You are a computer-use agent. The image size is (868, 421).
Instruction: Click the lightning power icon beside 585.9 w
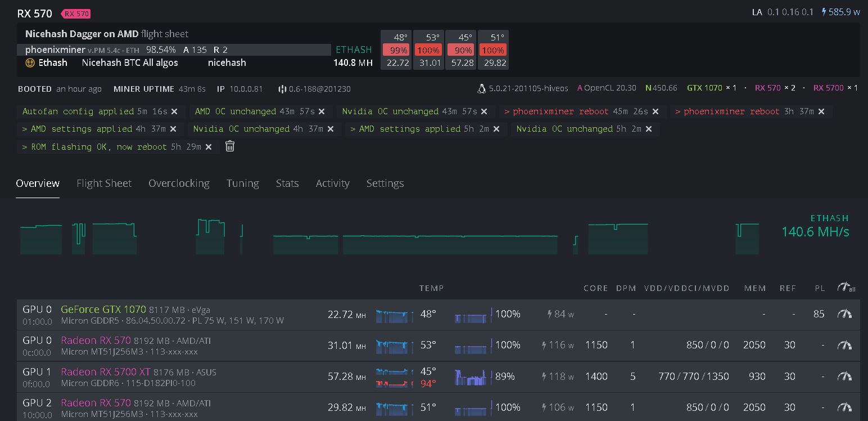(x=824, y=12)
